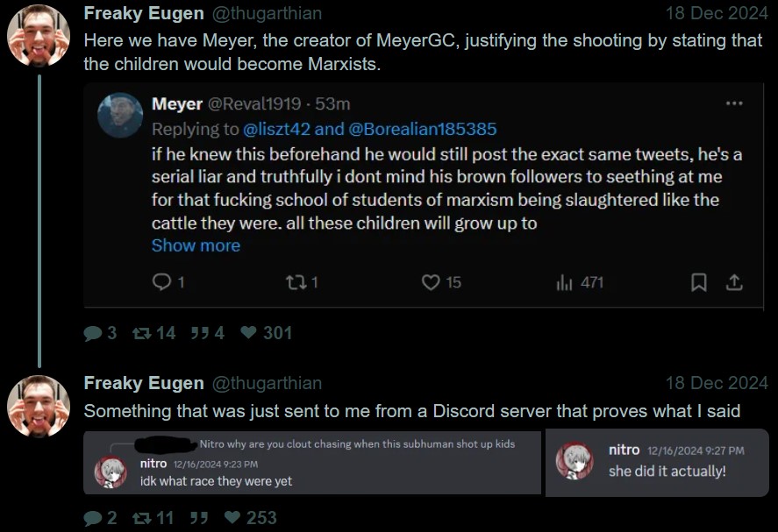The height and width of the screenshot is (532, 778).
Task: Like the first post with 301 hearts
Action: coord(248,333)
